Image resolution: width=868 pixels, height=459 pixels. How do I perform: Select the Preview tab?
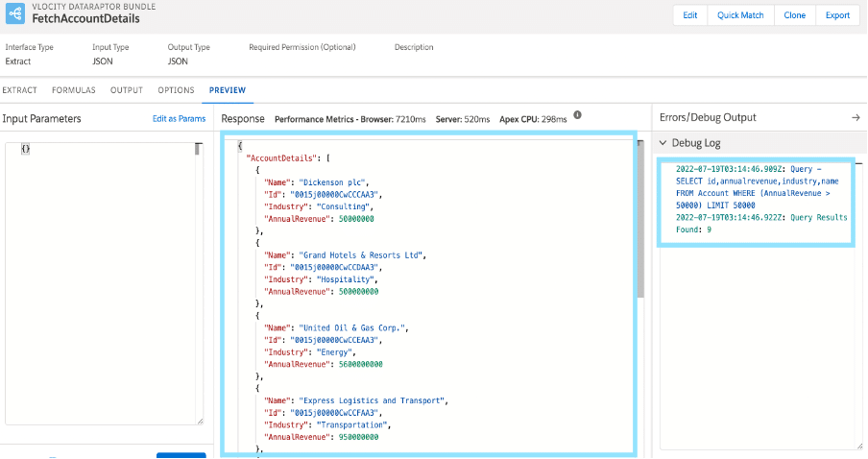pos(228,90)
